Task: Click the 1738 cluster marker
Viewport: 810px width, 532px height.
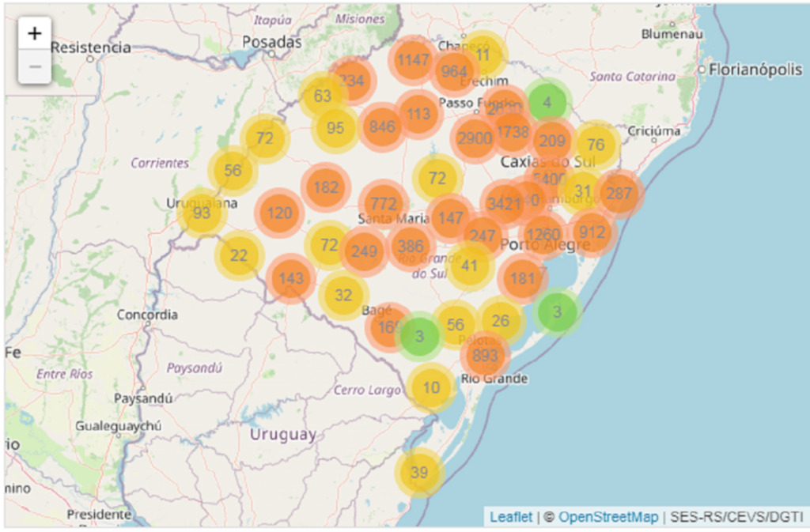Action: pyautogui.click(x=514, y=133)
